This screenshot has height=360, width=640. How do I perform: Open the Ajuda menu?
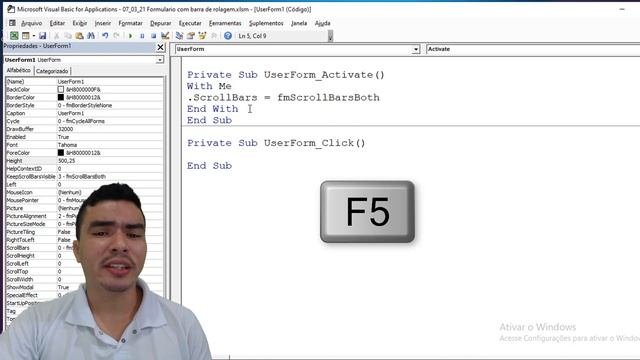tap(322, 23)
